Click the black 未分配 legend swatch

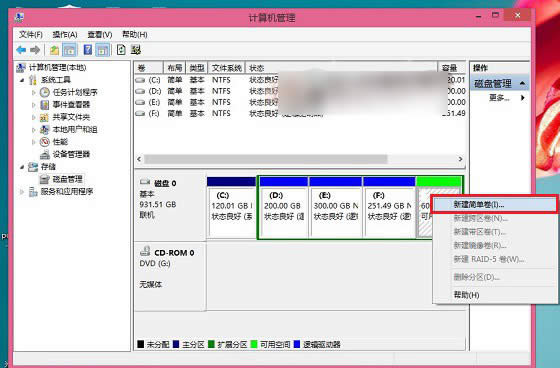pos(141,344)
